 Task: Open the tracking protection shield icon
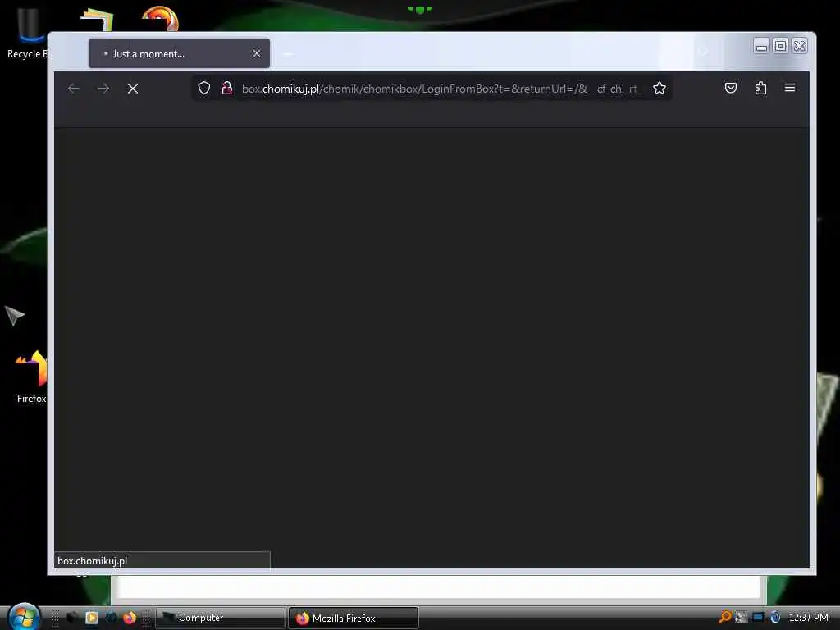(x=204, y=88)
